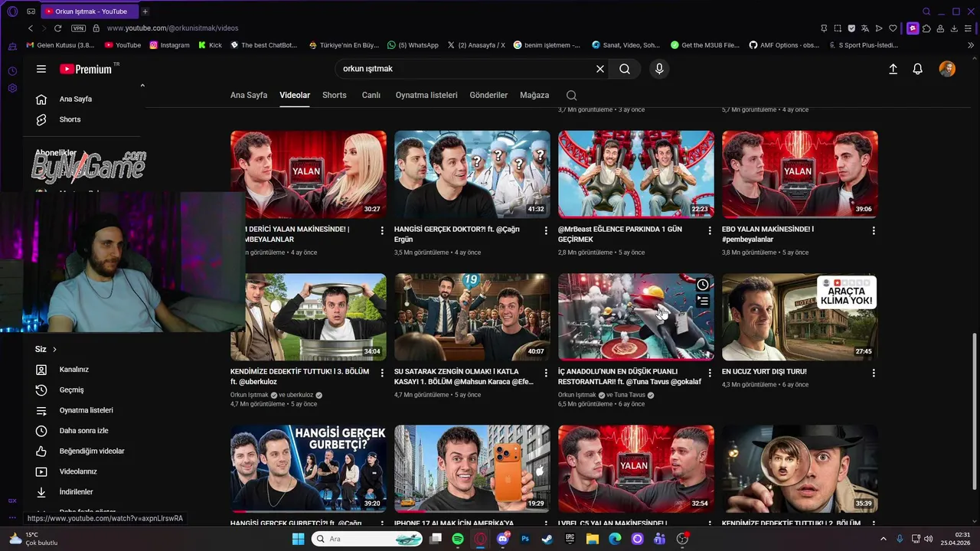This screenshot has height=551, width=980.
Task: Open Opera extensions cube icon
Action: tap(926, 28)
